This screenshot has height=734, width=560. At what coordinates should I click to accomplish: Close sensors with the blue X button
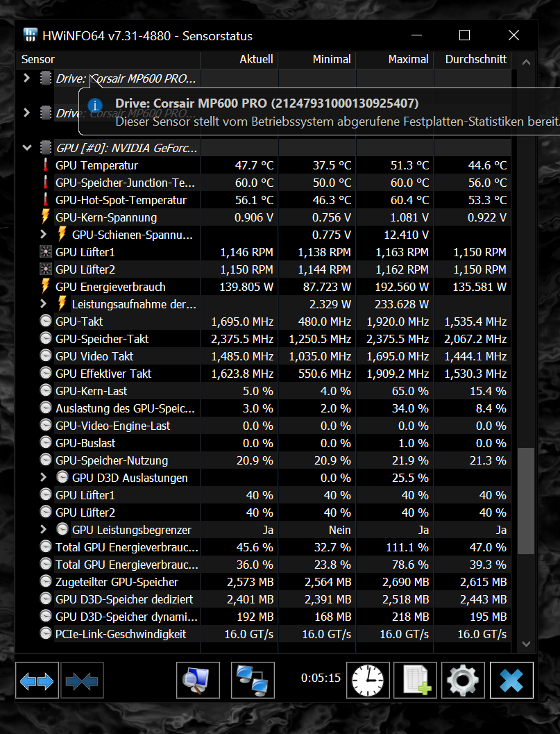pos(511,681)
